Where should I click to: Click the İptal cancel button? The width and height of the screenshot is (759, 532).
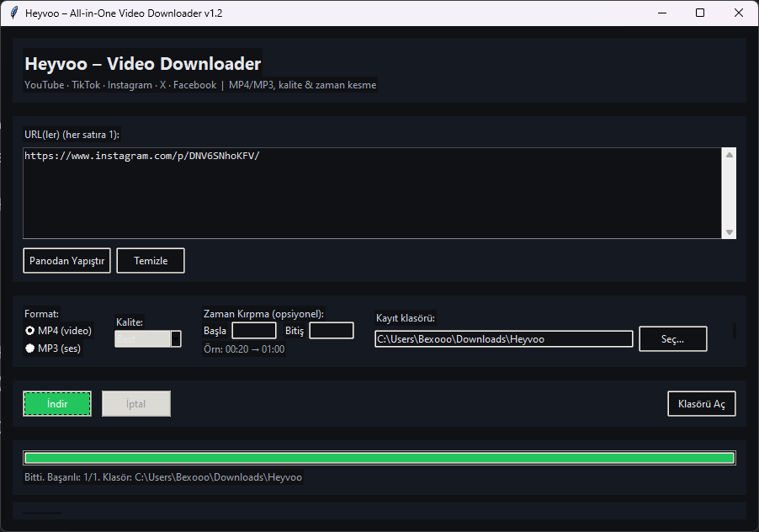click(136, 404)
